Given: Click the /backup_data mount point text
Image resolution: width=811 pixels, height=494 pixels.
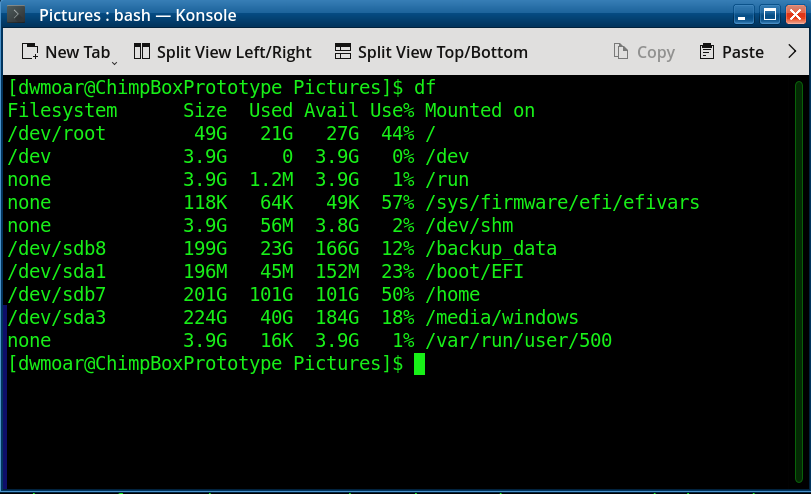Looking at the screenshot, I should pyautogui.click(x=490, y=249).
